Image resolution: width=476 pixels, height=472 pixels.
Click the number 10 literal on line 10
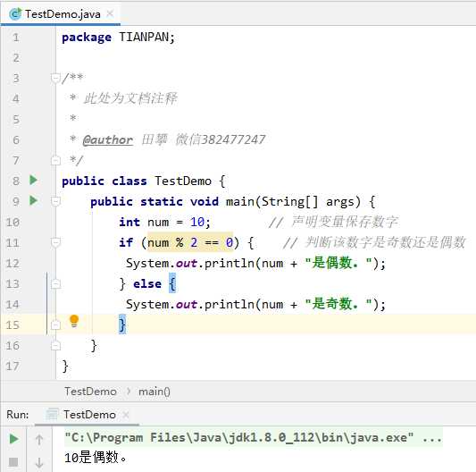tap(197, 223)
